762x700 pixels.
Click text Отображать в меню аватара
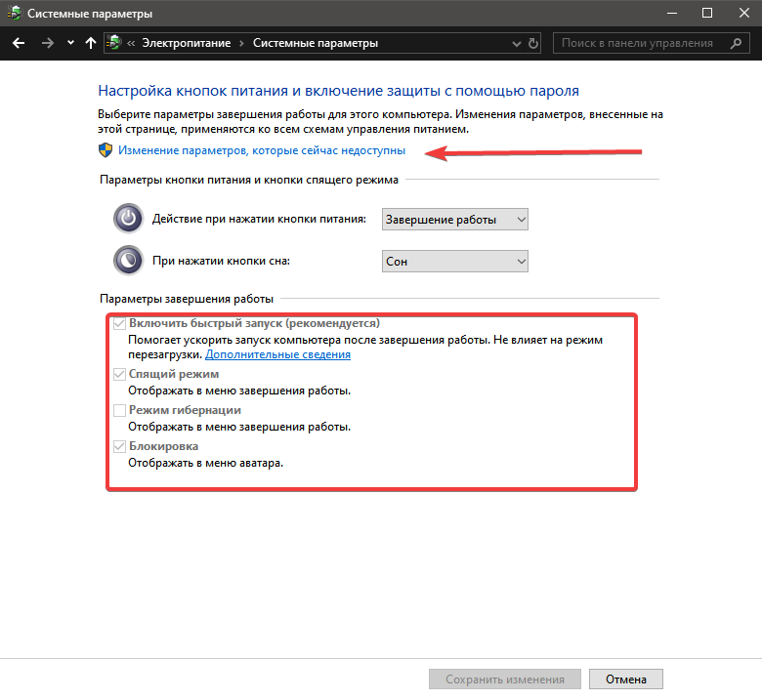click(x=205, y=463)
